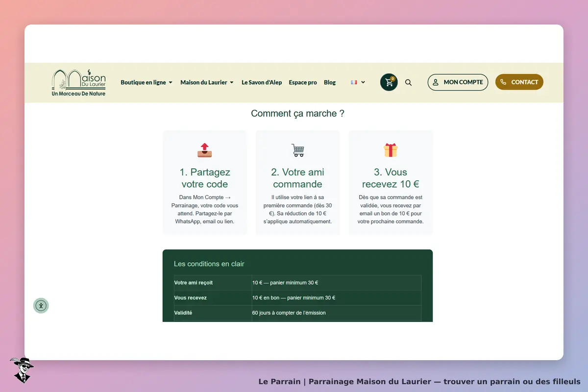Open Le Savon d'Alep menu item
588x392 pixels.
262,82
